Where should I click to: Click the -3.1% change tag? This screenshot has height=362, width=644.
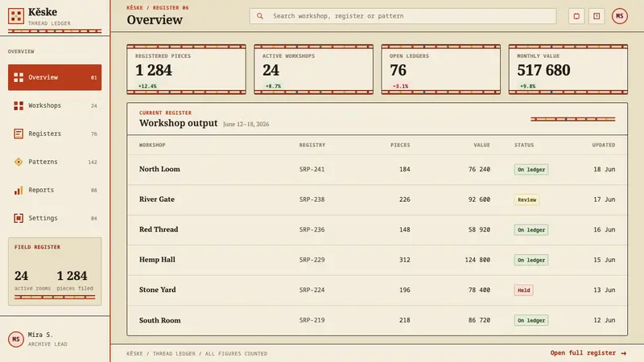pyautogui.click(x=400, y=86)
